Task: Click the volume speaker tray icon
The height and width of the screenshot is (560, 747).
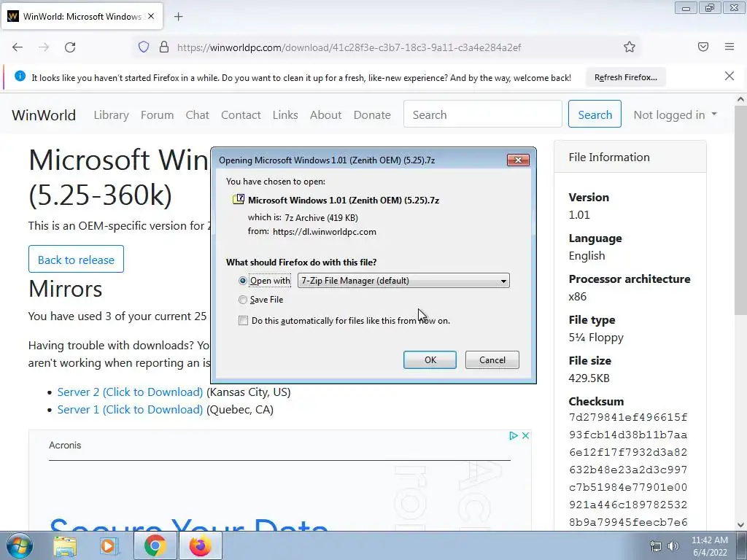Action: (673, 547)
